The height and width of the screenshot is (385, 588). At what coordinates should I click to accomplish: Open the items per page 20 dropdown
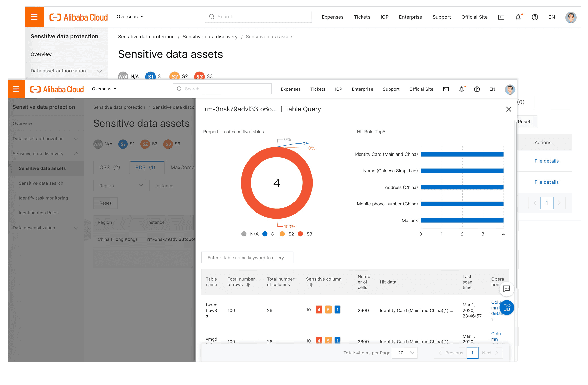coord(405,353)
